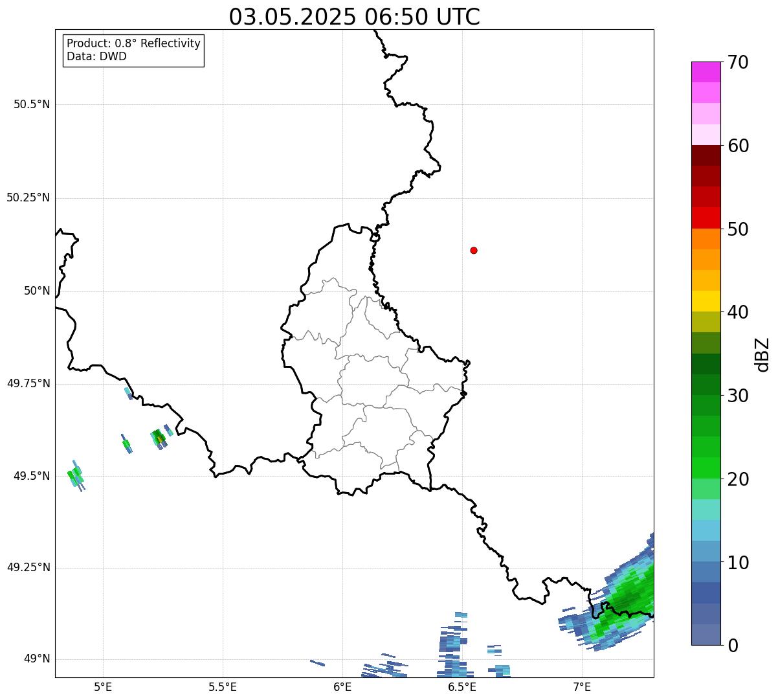This screenshot has width=778, height=700.
Task: Pick the bottom grey-blue segment at 0
Action: (x=706, y=635)
